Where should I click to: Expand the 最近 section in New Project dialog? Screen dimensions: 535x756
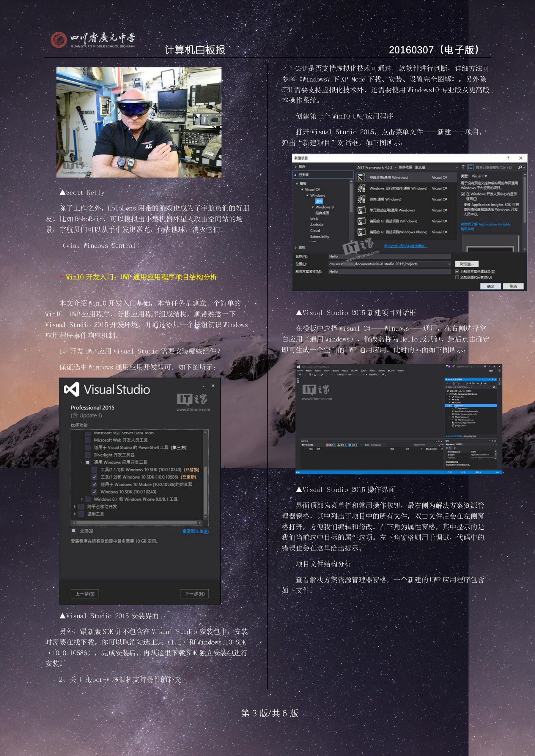[296, 167]
